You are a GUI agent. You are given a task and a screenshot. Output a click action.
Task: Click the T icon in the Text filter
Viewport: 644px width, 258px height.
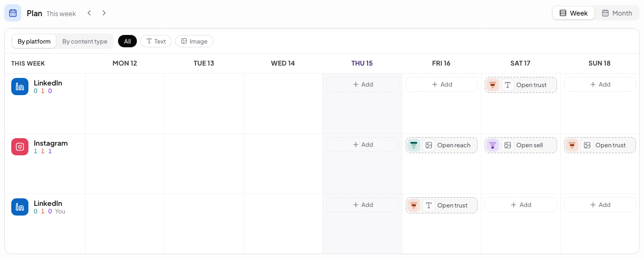click(x=149, y=41)
